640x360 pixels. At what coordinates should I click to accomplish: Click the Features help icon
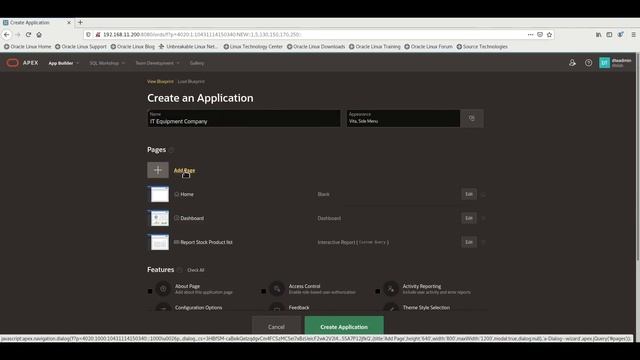click(180, 270)
